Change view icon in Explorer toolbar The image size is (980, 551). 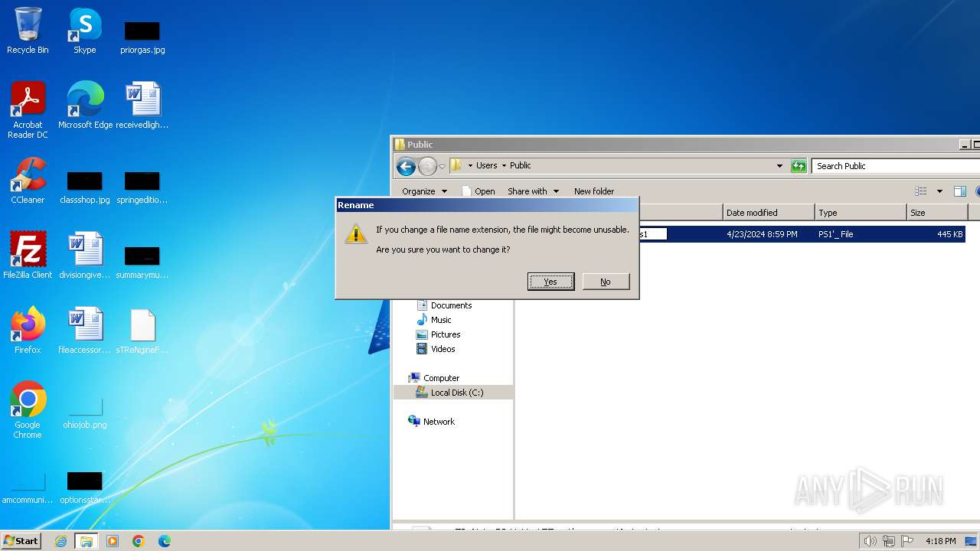tap(921, 191)
